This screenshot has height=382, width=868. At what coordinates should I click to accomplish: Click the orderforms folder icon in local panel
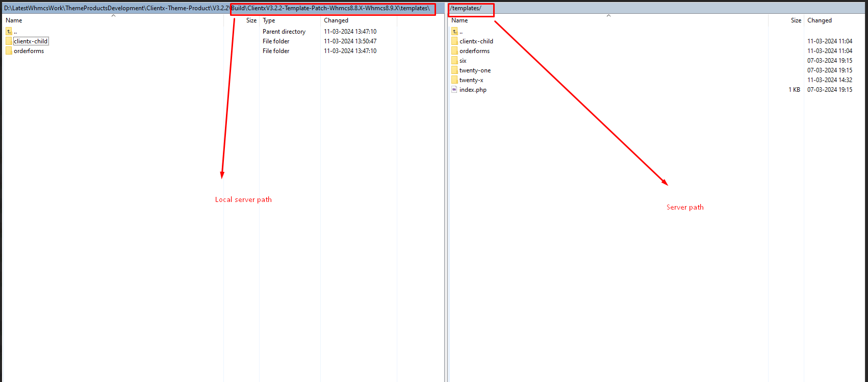click(9, 51)
